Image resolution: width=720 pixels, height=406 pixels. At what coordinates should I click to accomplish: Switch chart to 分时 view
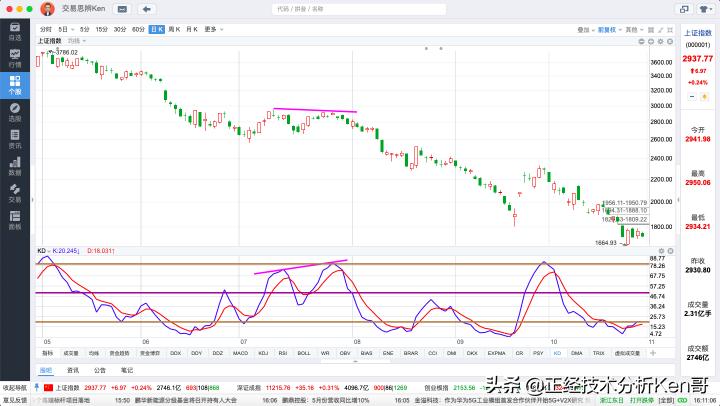click(x=46, y=29)
